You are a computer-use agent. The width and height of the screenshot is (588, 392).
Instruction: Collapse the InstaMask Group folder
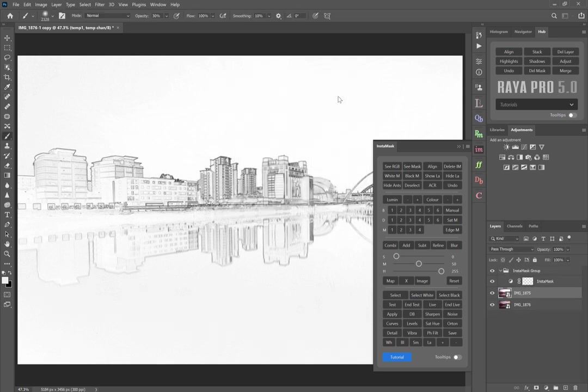(x=500, y=271)
